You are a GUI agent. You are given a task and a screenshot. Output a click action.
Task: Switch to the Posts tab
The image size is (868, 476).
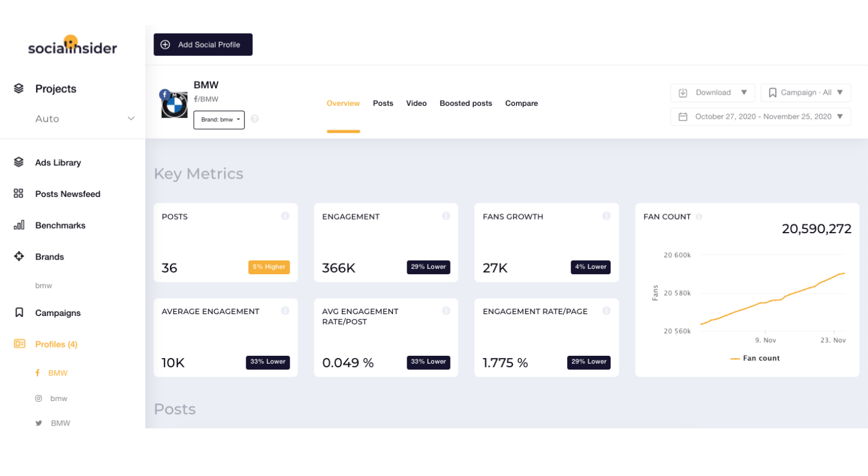click(383, 104)
